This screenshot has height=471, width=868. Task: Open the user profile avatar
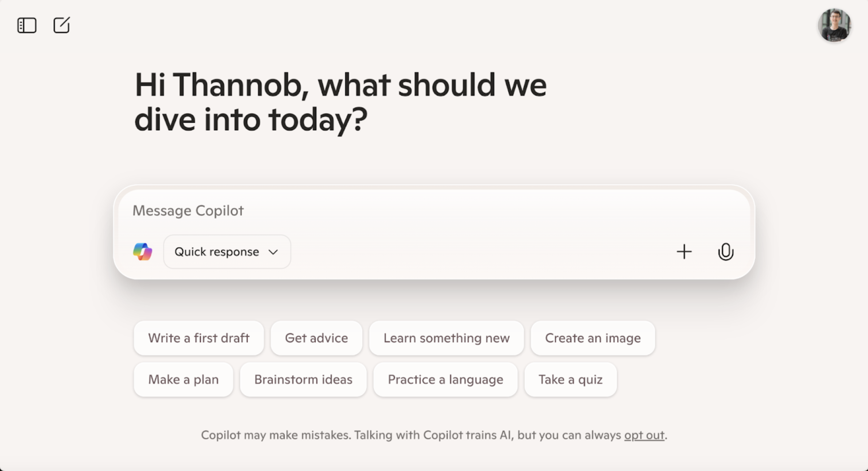[x=834, y=25]
